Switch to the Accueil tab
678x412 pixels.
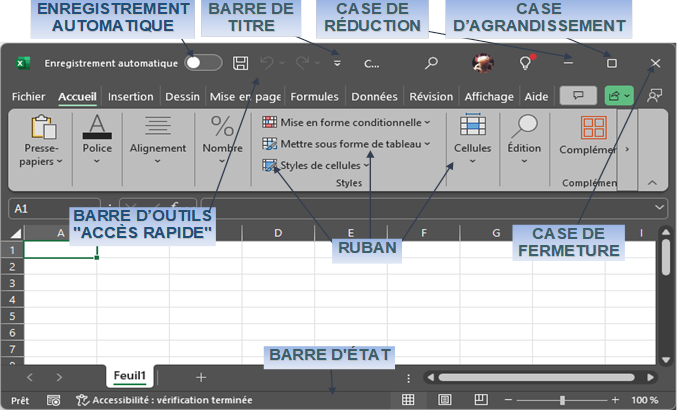click(x=77, y=96)
